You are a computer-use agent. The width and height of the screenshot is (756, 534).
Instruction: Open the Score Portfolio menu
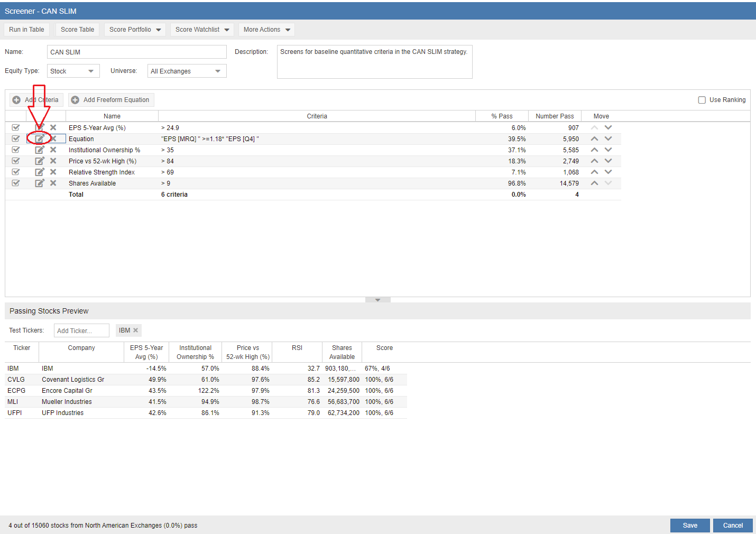[x=135, y=30]
